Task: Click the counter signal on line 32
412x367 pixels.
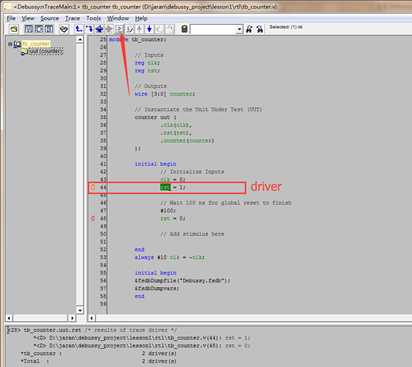Action: point(182,94)
